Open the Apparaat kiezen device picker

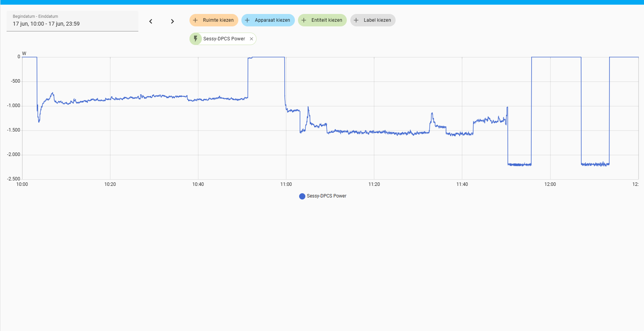point(268,20)
